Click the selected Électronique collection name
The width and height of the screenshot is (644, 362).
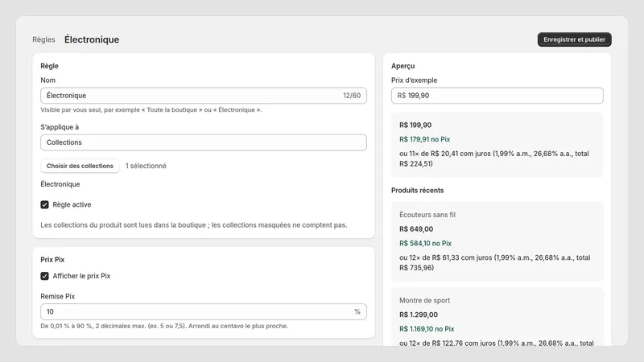pos(60,184)
